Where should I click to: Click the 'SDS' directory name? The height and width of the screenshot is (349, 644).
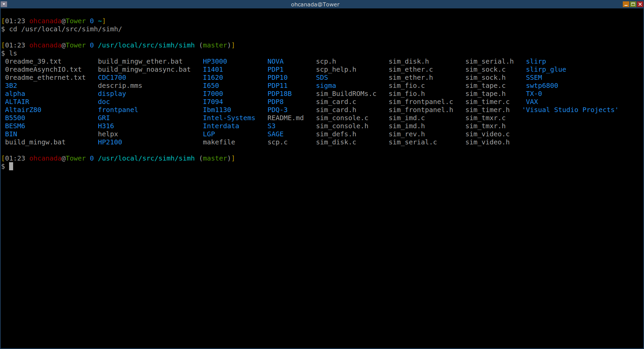322,78
